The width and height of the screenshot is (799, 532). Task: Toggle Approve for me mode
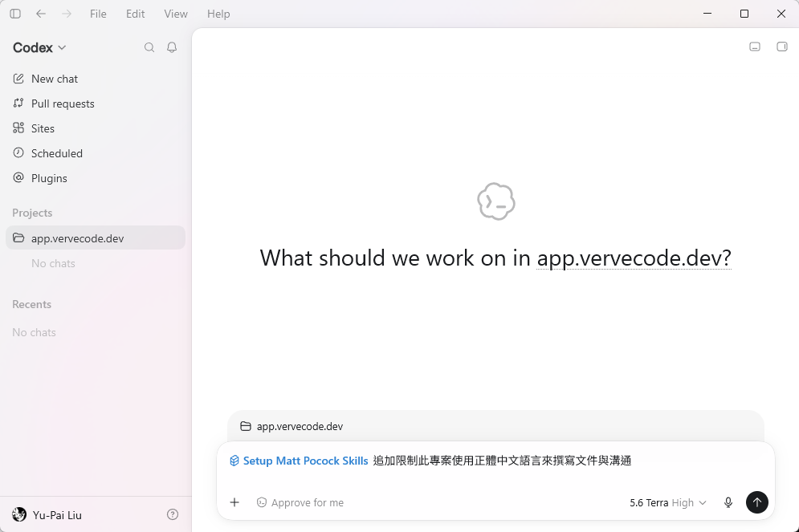click(x=300, y=502)
